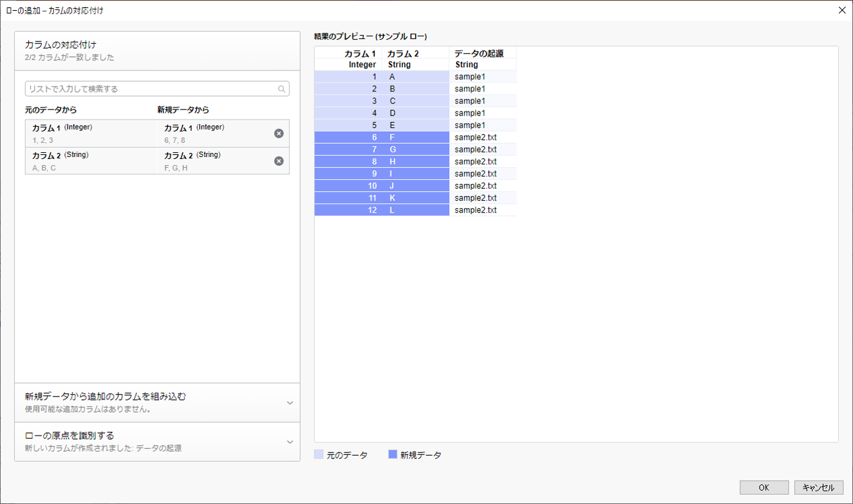Select preview cell with value 8

348,161
